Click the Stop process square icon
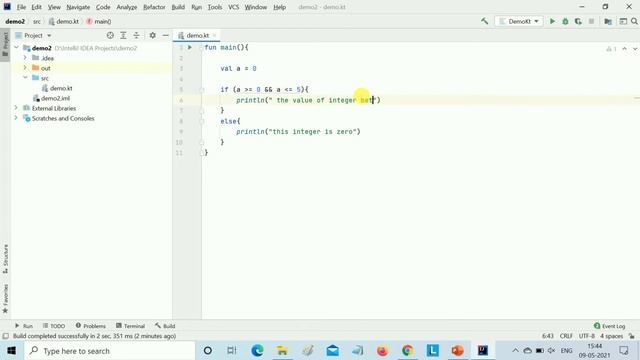The width and height of the screenshot is (640, 360). point(591,21)
